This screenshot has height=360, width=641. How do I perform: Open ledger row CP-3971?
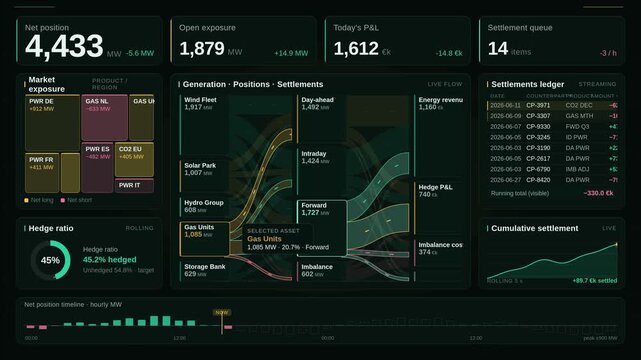click(x=552, y=105)
